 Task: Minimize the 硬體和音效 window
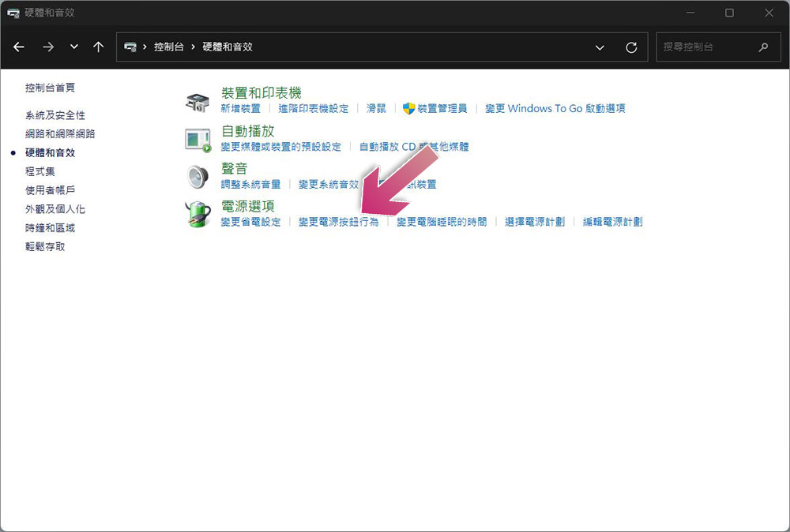[690, 13]
